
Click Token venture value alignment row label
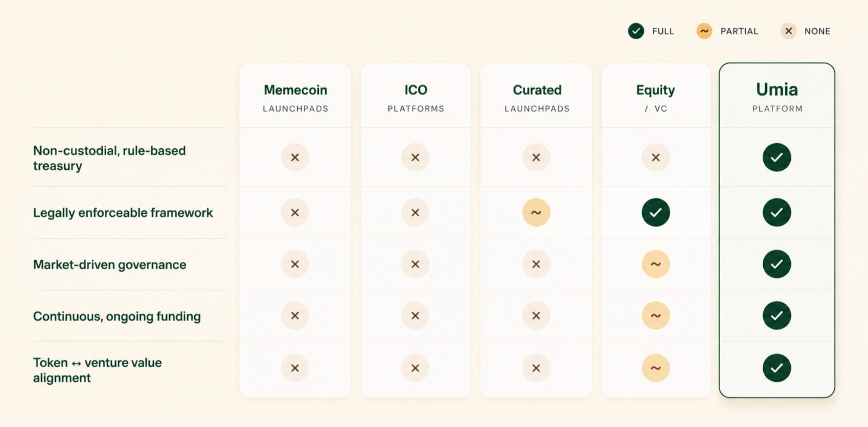[x=97, y=370]
